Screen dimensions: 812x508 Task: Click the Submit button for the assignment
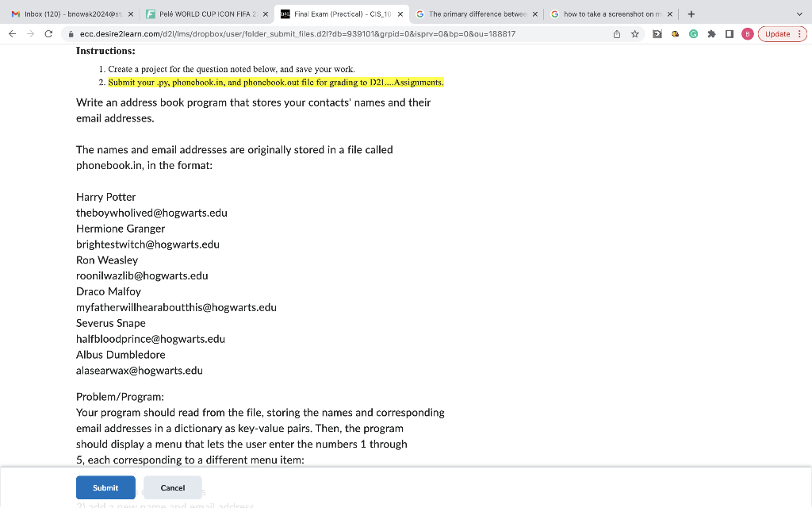(x=105, y=487)
